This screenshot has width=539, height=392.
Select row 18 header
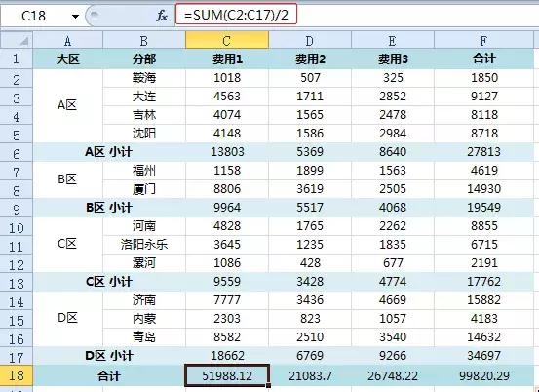17,375
